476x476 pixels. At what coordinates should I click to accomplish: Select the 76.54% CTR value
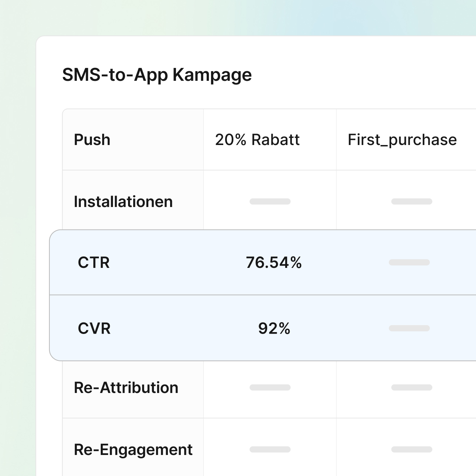[x=274, y=263]
